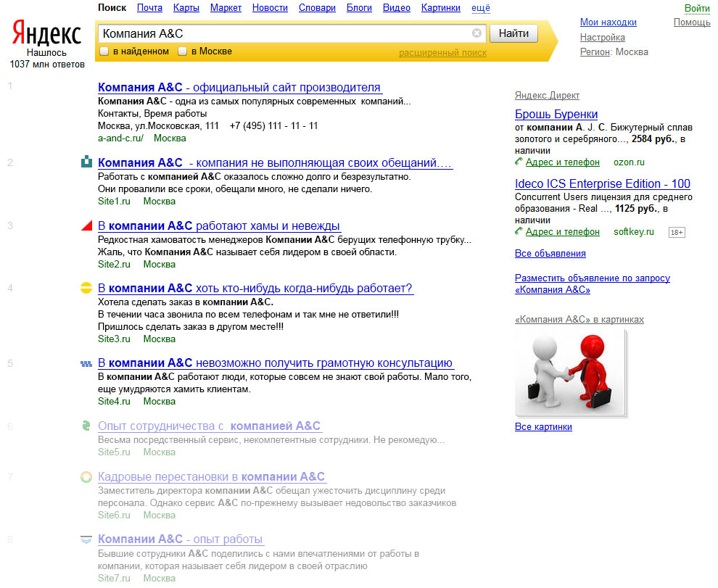Click the softkey.ru advertiser address
Screen dimensions: 718x588
(x=634, y=232)
